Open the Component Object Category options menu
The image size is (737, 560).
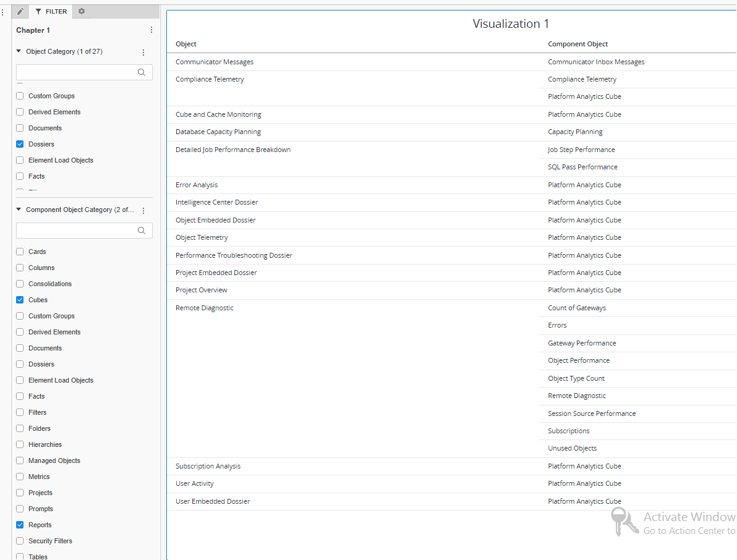[143, 210]
